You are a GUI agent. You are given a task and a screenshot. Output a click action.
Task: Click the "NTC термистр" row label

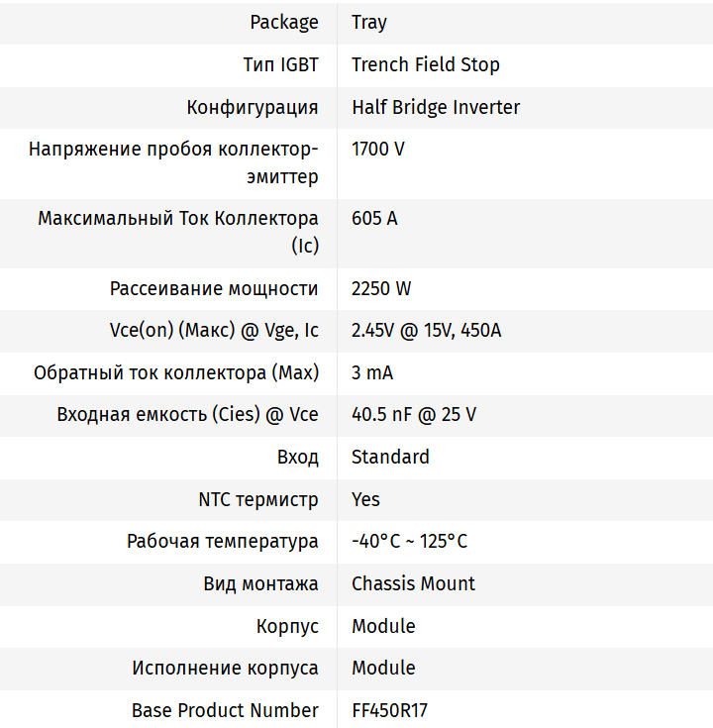click(x=258, y=499)
